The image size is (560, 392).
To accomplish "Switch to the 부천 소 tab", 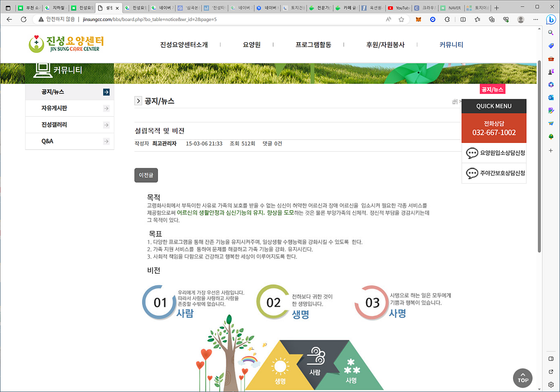I will [29, 8].
